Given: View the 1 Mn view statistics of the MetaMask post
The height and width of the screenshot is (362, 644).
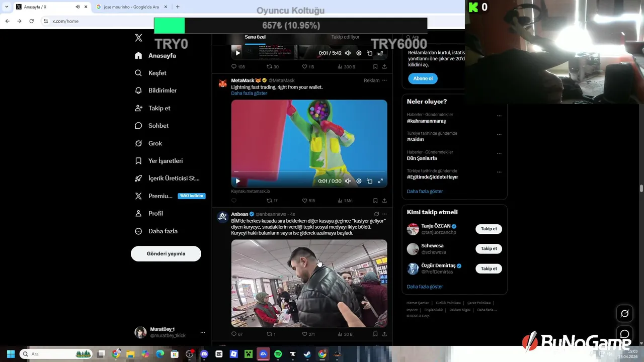Looking at the screenshot, I should [344, 201].
